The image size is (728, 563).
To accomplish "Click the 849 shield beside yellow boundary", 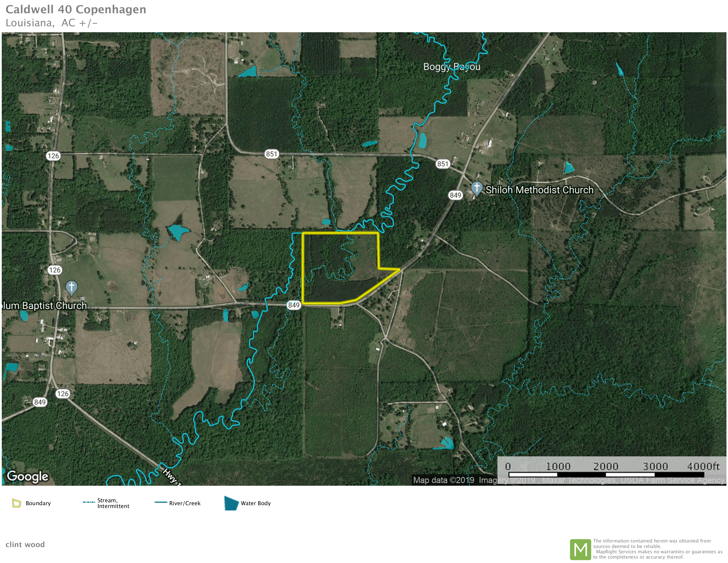I will point(294,305).
